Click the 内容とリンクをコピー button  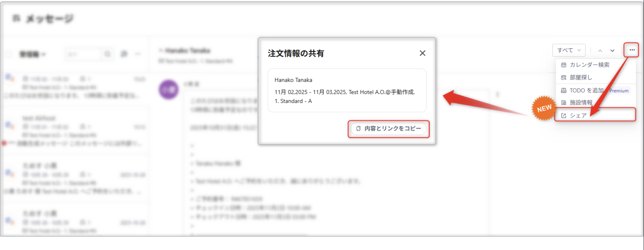(x=389, y=129)
